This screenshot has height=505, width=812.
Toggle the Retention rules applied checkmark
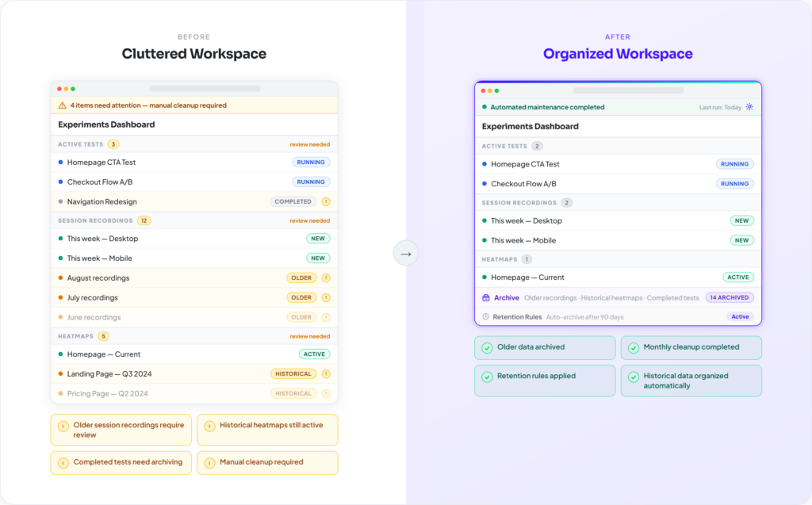click(487, 377)
